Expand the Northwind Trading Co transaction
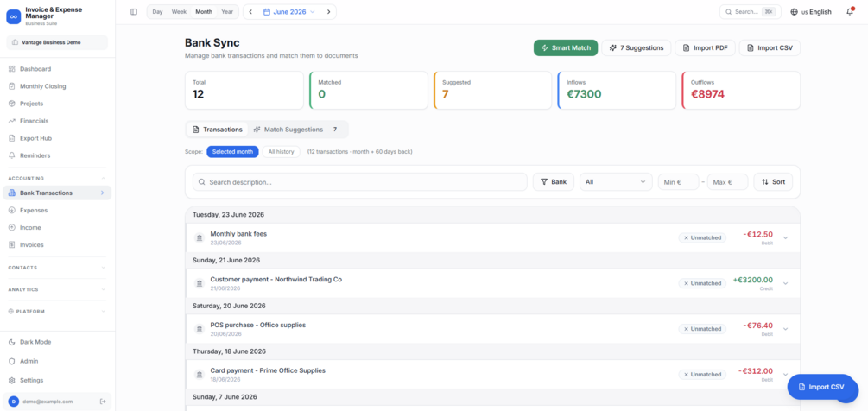 (785, 283)
